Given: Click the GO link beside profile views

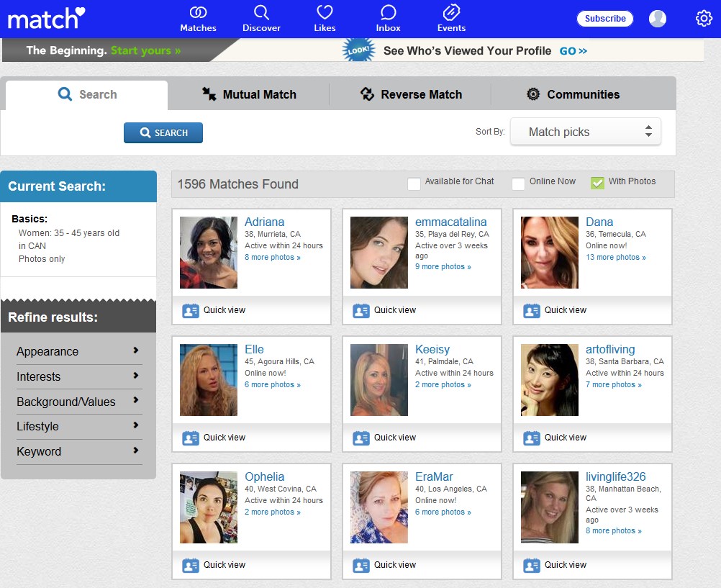Looking at the screenshot, I should pos(573,50).
